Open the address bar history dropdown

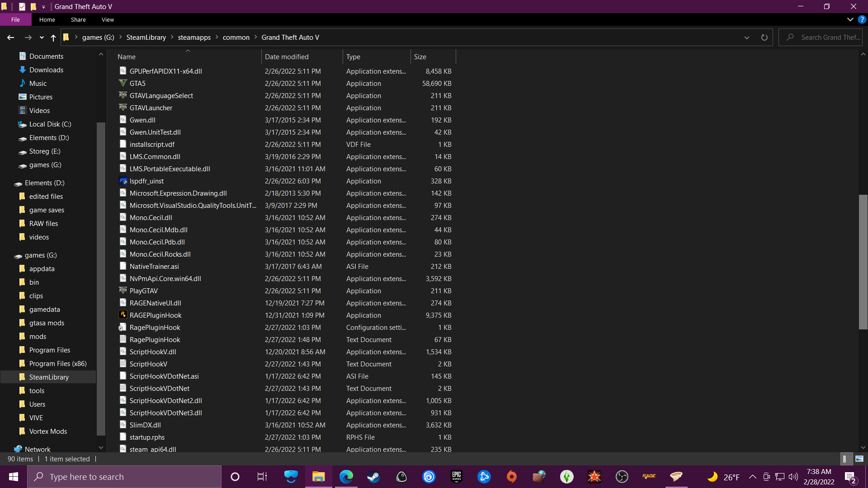[x=747, y=38]
